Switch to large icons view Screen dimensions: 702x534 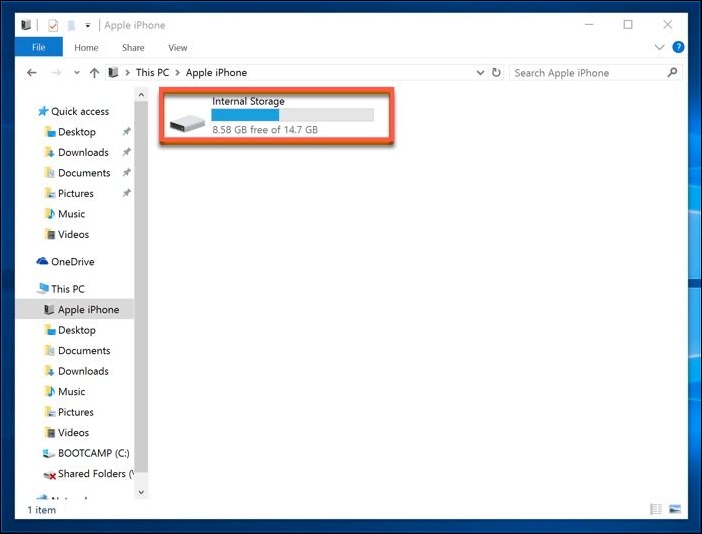[x=675, y=509]
